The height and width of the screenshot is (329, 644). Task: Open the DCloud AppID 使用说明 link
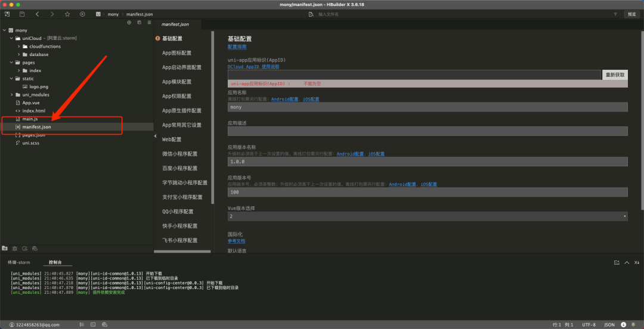(253, 67)
